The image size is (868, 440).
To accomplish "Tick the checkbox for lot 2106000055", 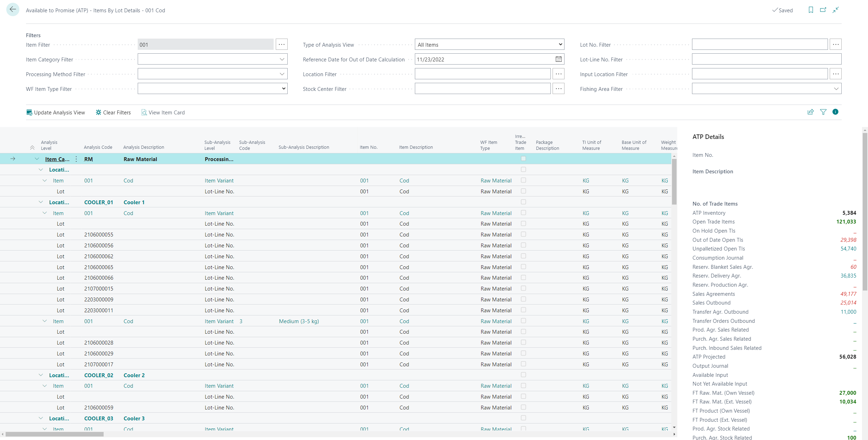I will click(523, 234).
